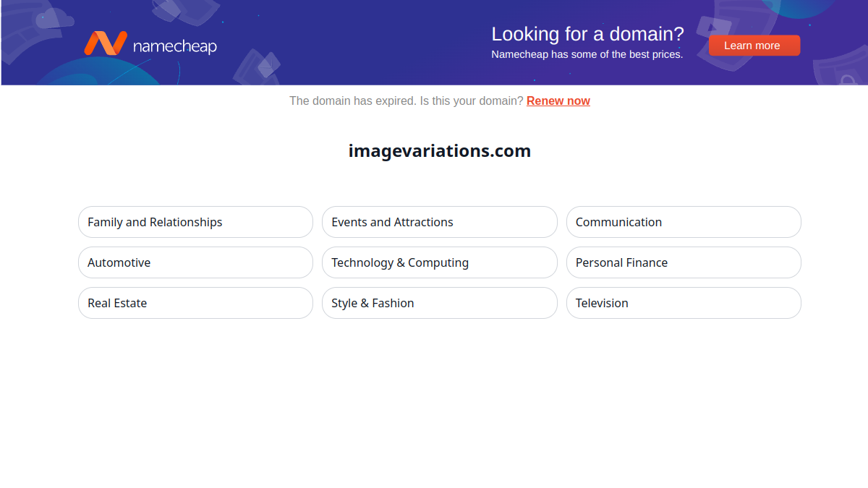Click the imagevariations.com domain heading
Viewport: 868px width, 488px height.
[440, 151]
